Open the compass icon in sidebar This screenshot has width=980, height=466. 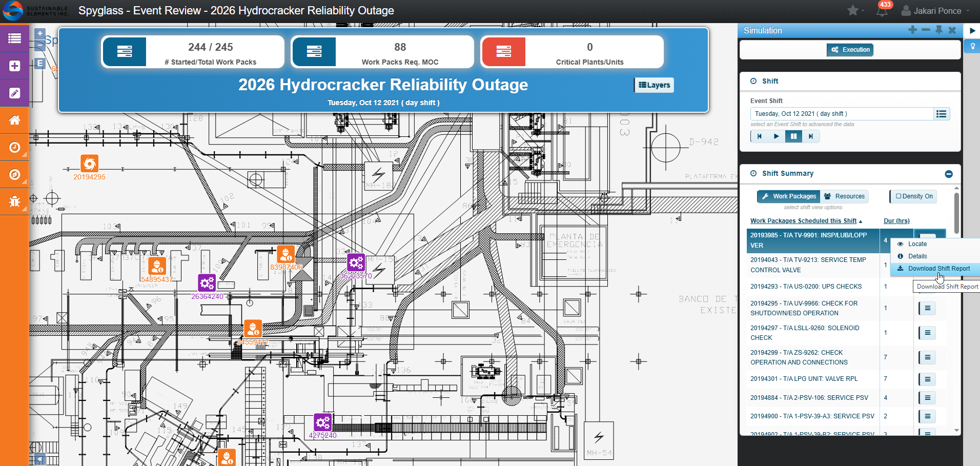[x=14, y=175]
